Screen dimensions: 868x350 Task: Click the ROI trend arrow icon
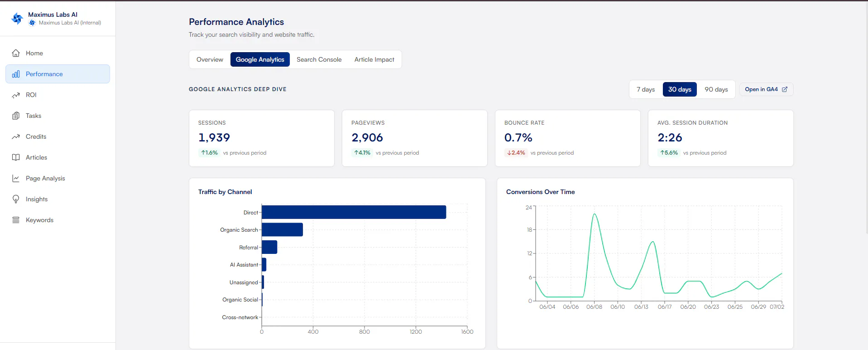(16, 95)
